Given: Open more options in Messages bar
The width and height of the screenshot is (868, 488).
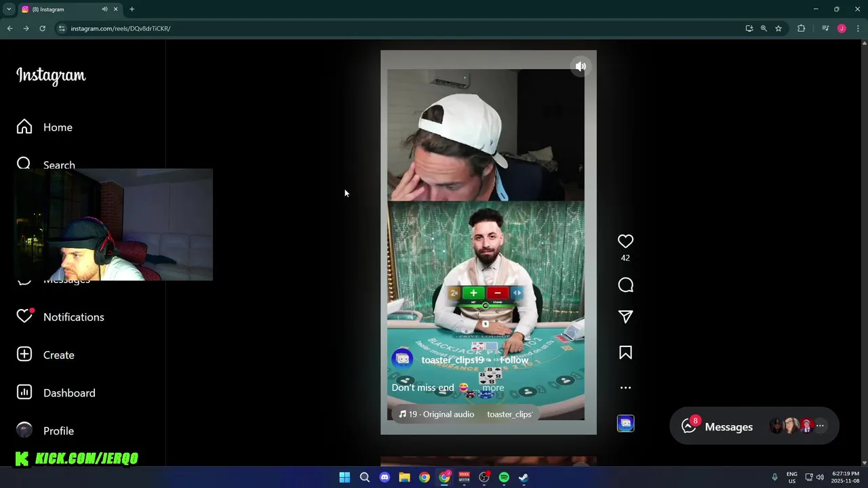Looking at the screenshot, I should 820,426.
